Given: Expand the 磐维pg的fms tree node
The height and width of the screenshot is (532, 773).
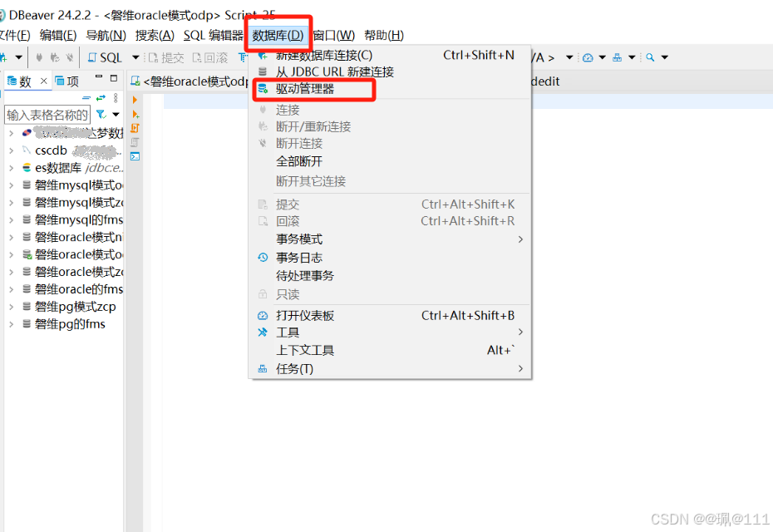Looking at the screenshot, I should click(x=12, y=324).
